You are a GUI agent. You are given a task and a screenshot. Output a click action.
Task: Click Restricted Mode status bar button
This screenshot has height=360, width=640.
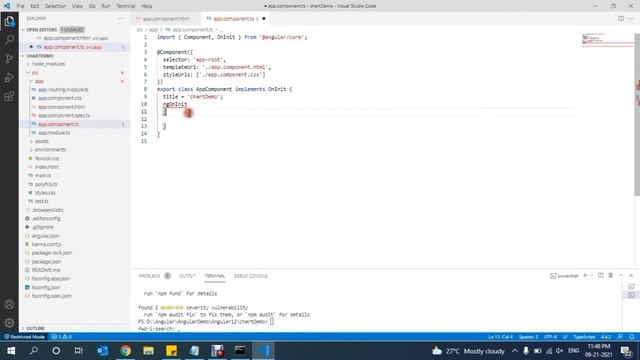[x=24, y=337]
